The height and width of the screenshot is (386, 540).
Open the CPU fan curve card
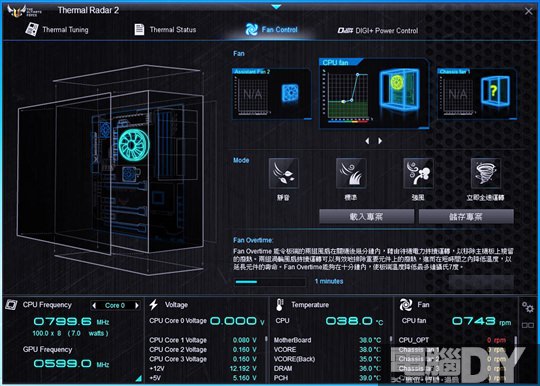(x=374, y=93)
